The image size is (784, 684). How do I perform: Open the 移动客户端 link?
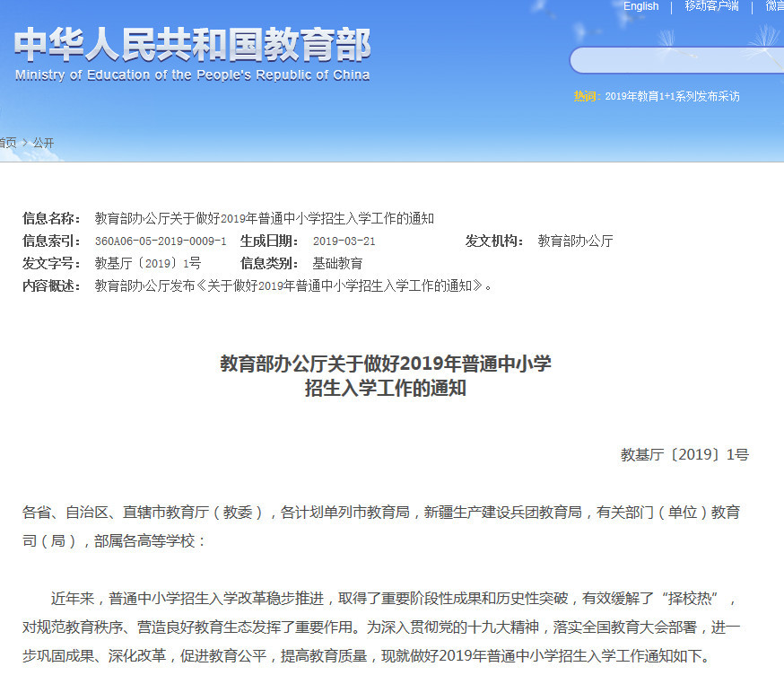pos(711,6)
